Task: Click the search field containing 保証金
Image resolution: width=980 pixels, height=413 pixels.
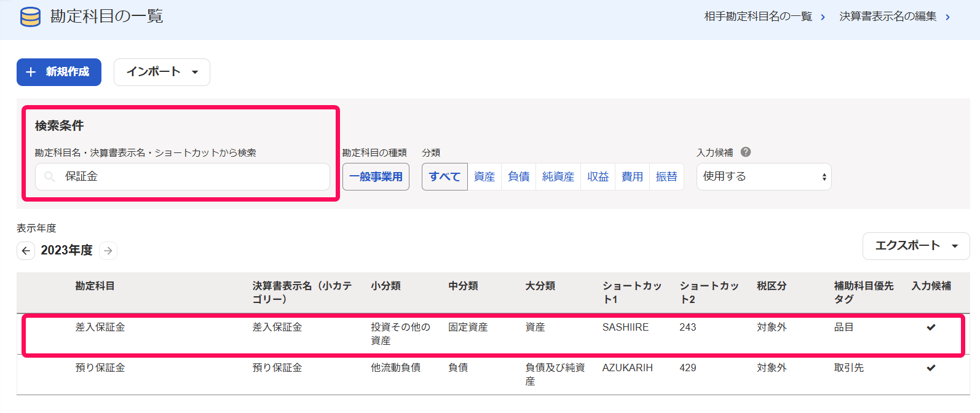Action: pos(183,177)
